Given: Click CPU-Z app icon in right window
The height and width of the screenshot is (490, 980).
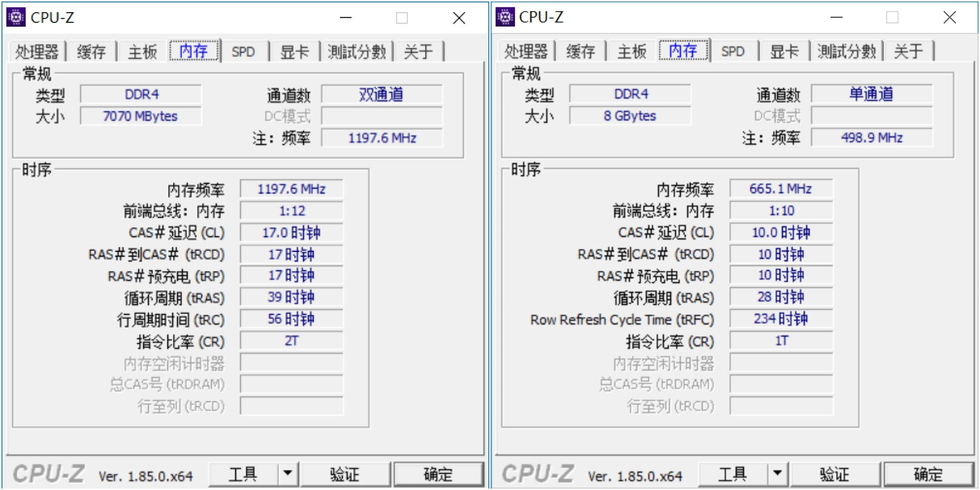Looking at the screenshot, I should (x=505, y=17).
